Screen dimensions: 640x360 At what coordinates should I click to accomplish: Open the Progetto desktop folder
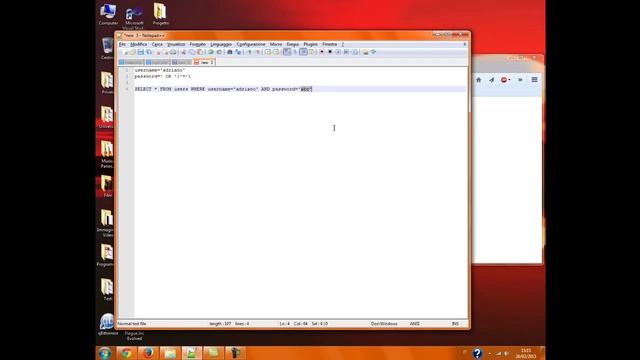[160, 15]
